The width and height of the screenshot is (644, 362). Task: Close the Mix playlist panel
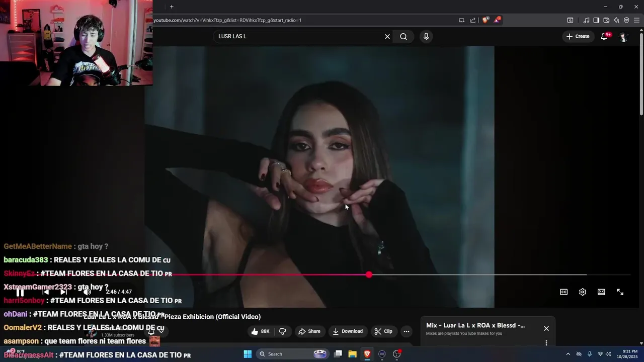click(x=546, y=328)
